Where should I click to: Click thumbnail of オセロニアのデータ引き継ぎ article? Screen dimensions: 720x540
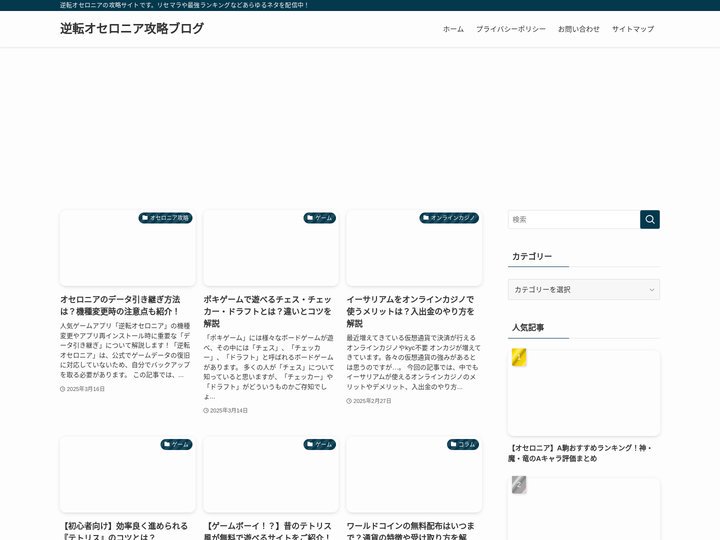tap(128, 248)
